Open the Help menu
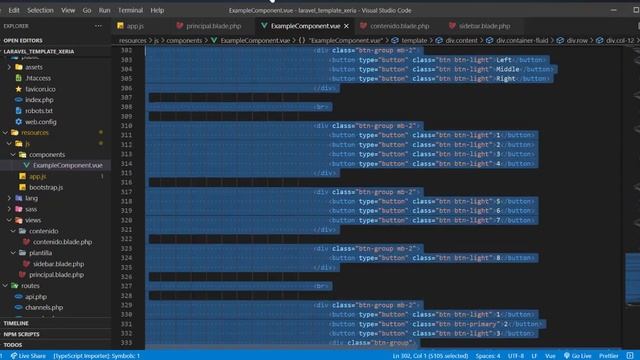 click(157, 10)
